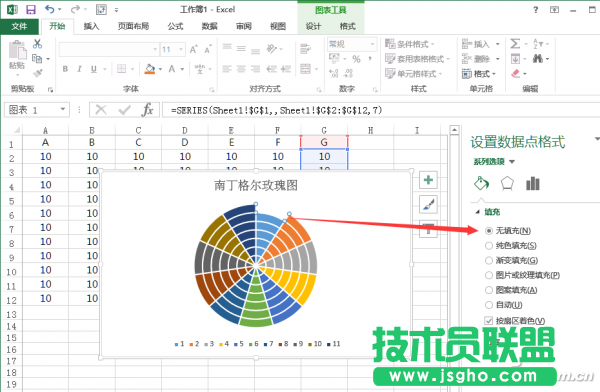The height and width of the screenshot is (392, 600).
Task: Select the Gradient fill radio button
Action: (x=489, y=260)
